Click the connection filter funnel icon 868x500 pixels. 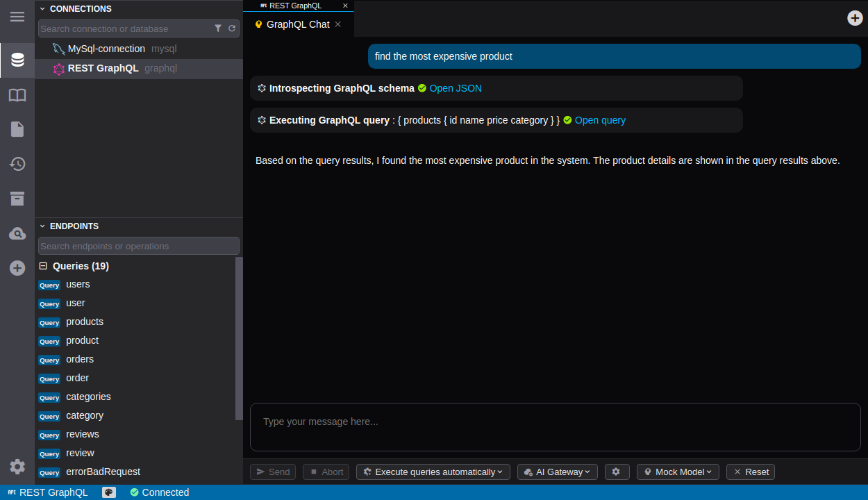click(x=218, y=28)
